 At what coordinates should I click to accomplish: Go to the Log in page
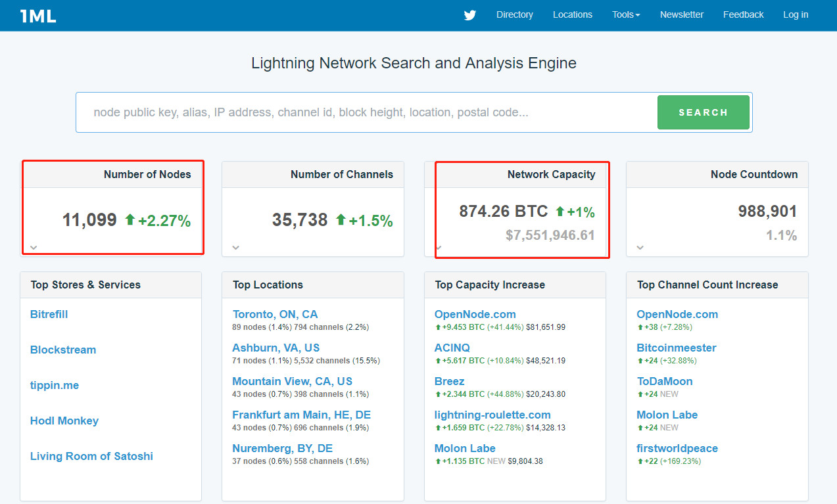point(796,14)
